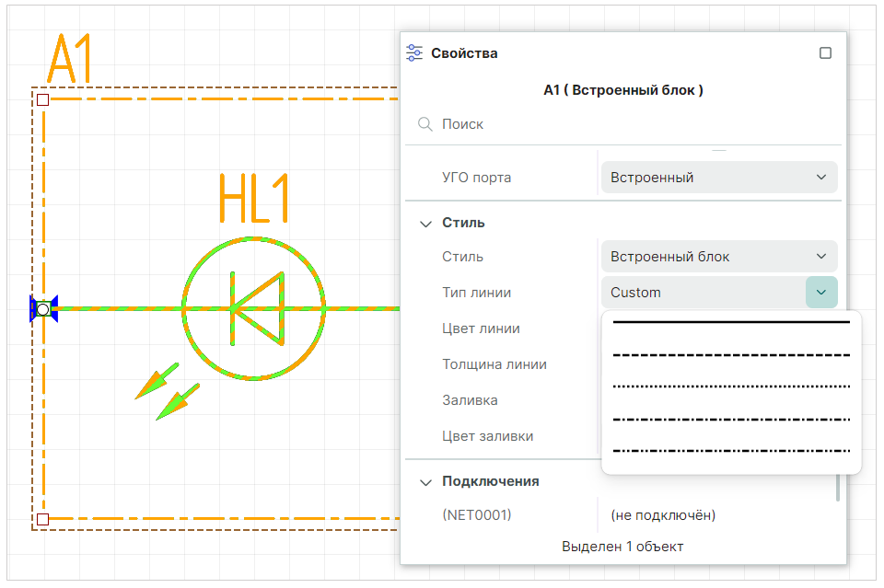The height and width of the screenshot is (588, 884).
Task: Open the УГО порта dropdown
Action: (x=719, y=178)
